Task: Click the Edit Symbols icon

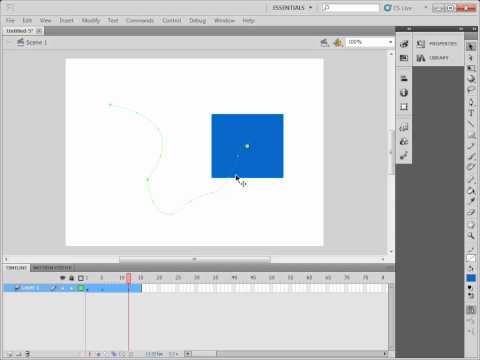Action: click(x=338, y=43)
